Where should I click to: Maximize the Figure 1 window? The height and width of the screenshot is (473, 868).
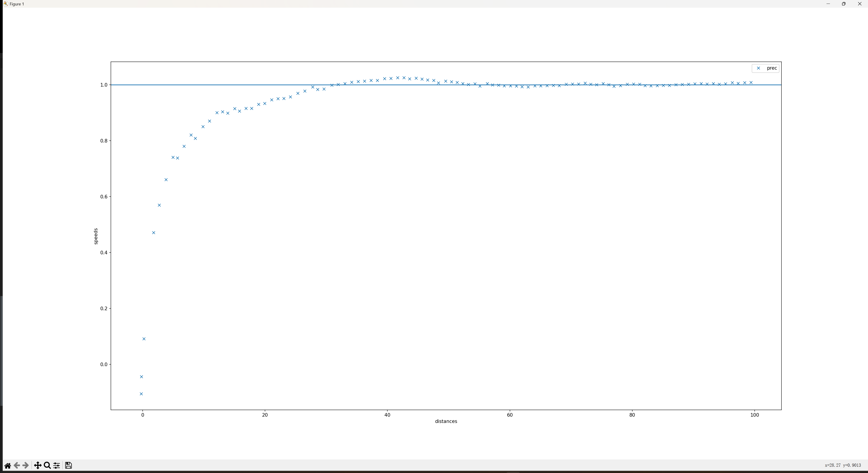pyautogui.click(x=844, y=4)
